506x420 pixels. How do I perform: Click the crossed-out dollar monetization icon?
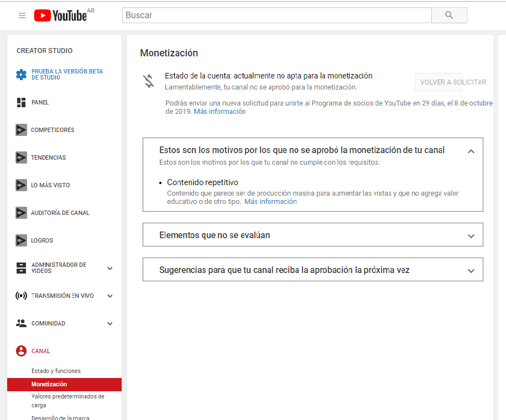pyautogui.click(x=149, y=81)
